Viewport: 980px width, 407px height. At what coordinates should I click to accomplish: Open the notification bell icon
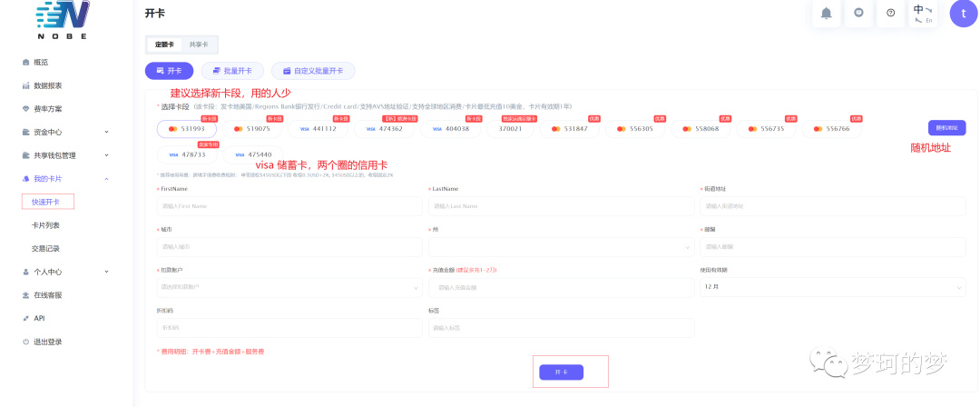(826, 13)
